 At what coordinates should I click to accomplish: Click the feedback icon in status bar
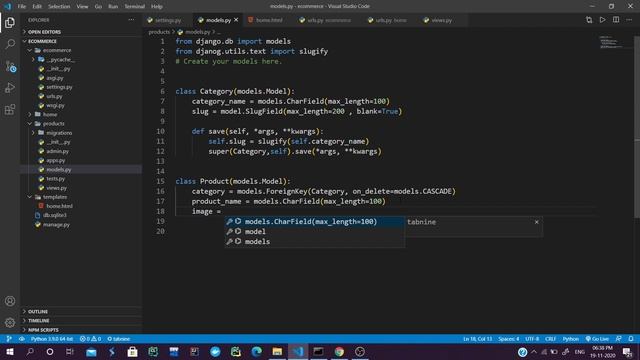[619, 339]
